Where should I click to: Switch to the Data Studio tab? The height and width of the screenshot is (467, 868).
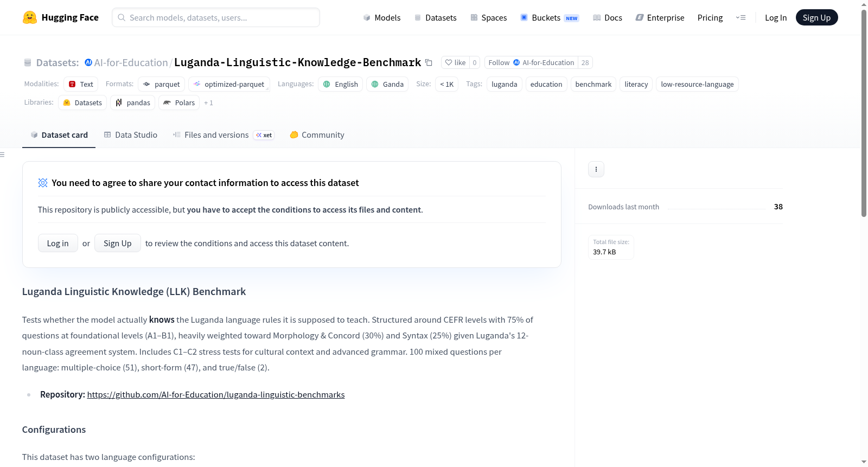coord(131,135)
